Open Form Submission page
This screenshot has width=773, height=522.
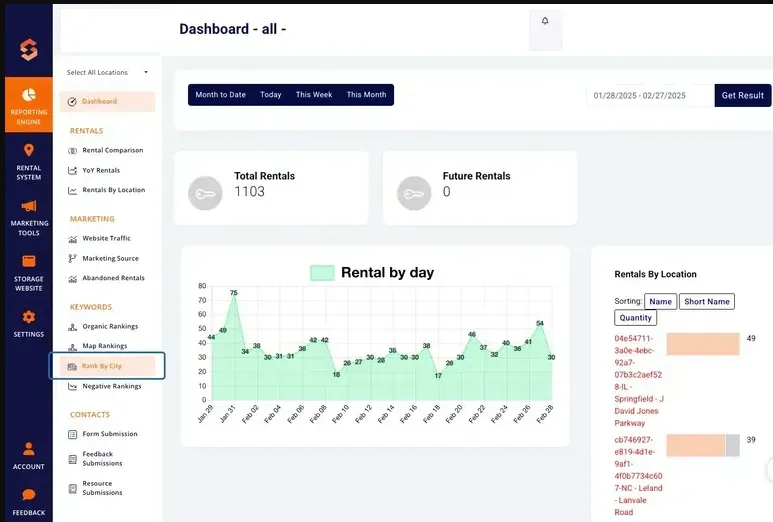click(110, 434)
